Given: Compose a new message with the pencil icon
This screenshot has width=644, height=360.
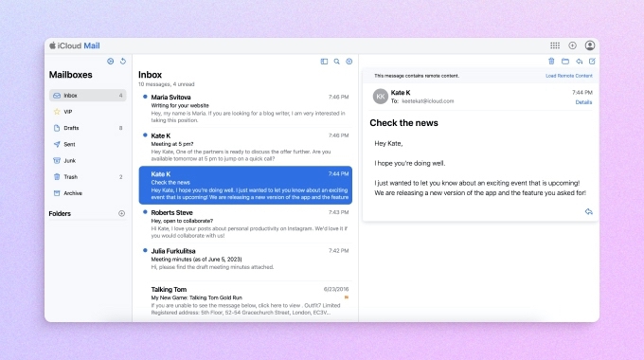Looking at the screenshot, I should click(x=592, y=62).
